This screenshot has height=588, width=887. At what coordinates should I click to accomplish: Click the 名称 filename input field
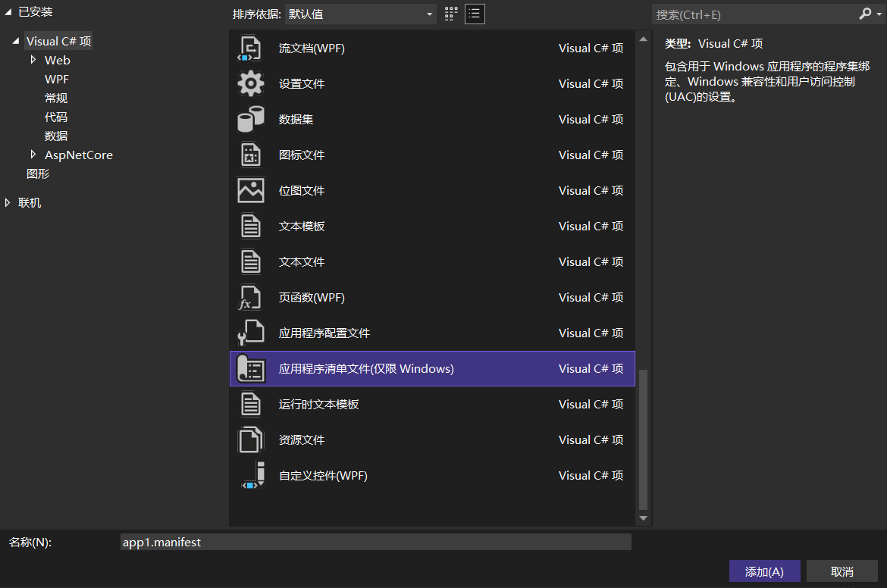click(x=375, y=541)
